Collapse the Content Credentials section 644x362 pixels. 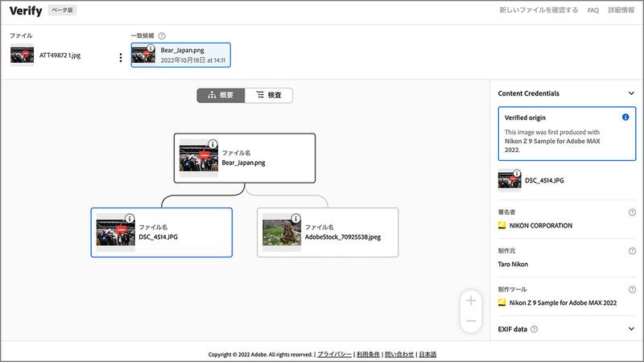[631, 93]
